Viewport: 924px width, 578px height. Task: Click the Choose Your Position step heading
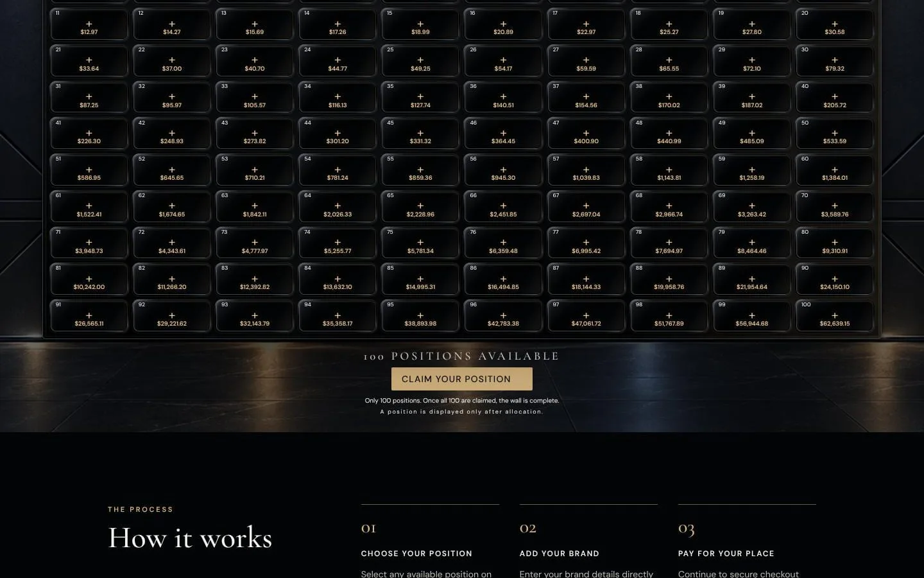pos(416,554)
